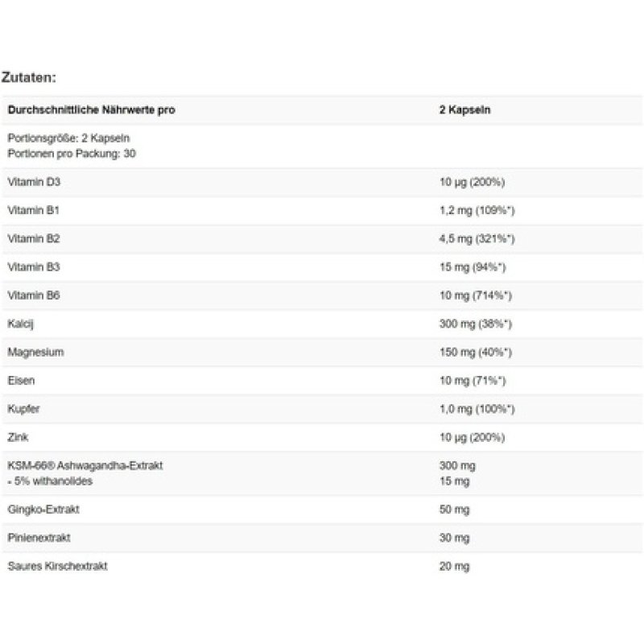Click the Vitamin B6 row label
The image size is (644, 644).
click(x=33, y=295)
